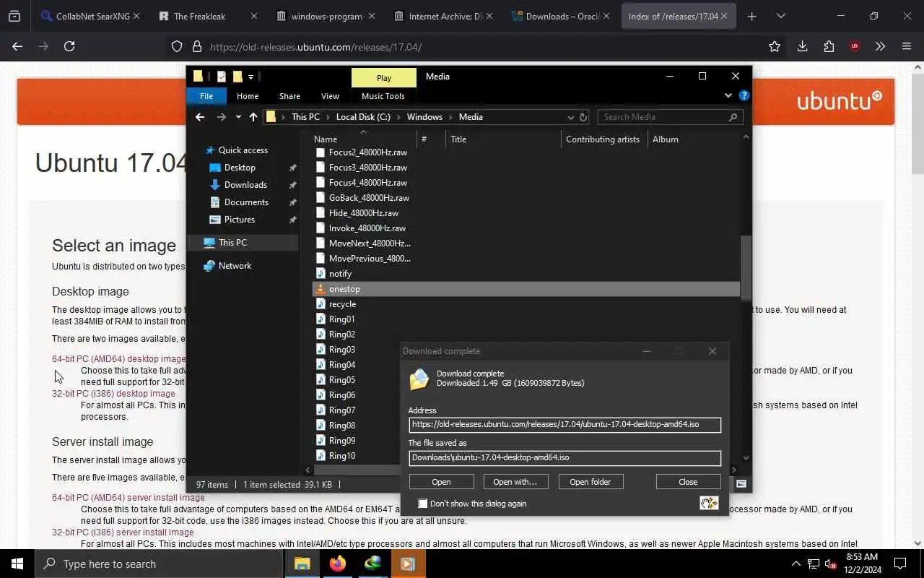Open Firefox hamburger application menu

tap(907, 46)
